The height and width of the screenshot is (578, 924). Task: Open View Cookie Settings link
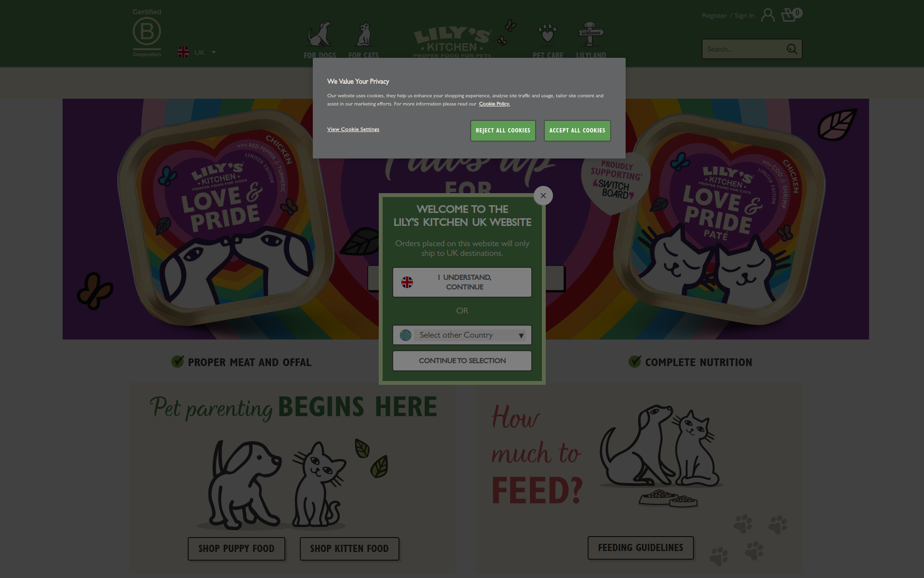click(353, 129)
